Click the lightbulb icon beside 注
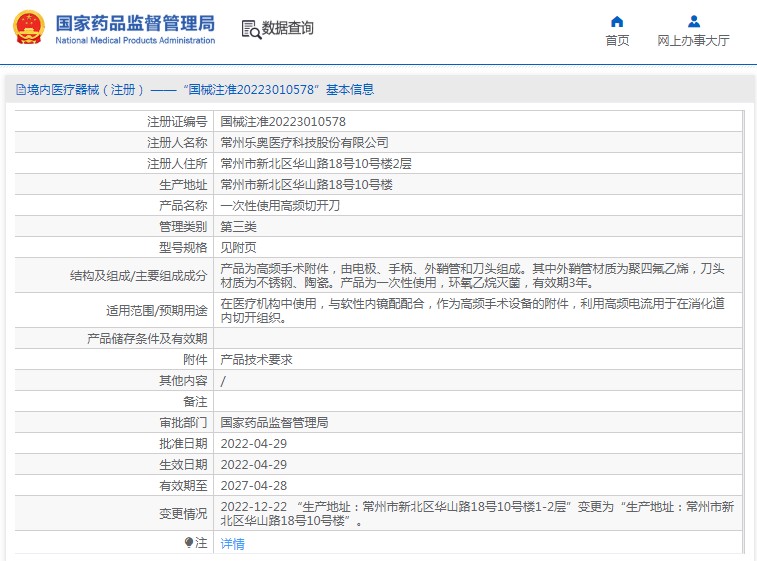This screenshot has height=561, width=757. point(189,543)
